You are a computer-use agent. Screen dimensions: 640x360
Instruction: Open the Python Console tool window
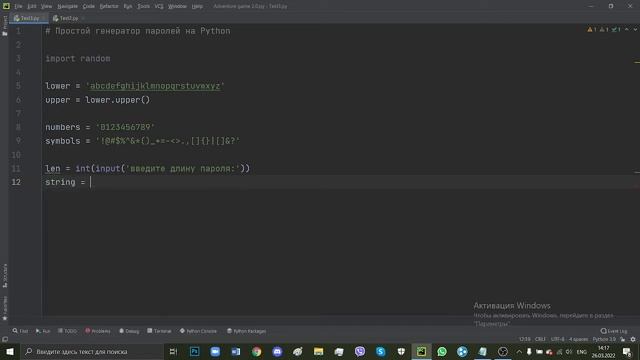pos(198,331)
